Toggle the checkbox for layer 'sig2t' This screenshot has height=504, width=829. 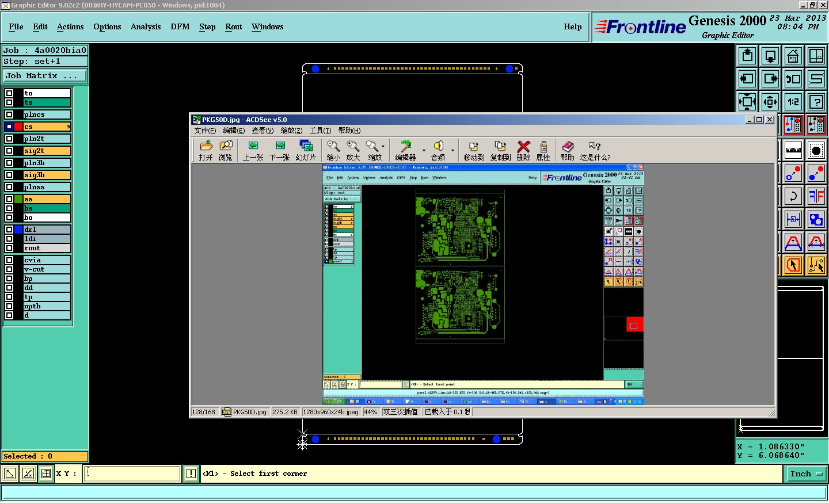pyautogui.click(x=9, y=151)
